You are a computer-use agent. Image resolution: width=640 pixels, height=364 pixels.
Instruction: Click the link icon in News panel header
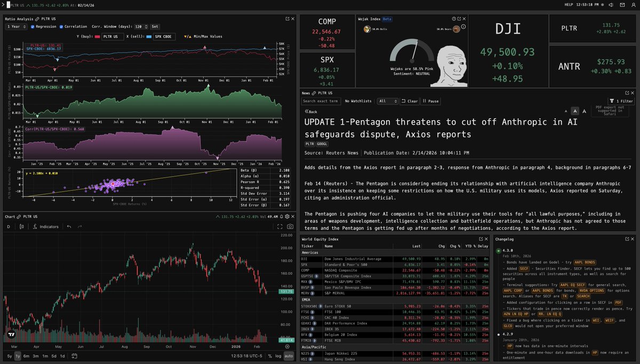[x=315, y=93]
